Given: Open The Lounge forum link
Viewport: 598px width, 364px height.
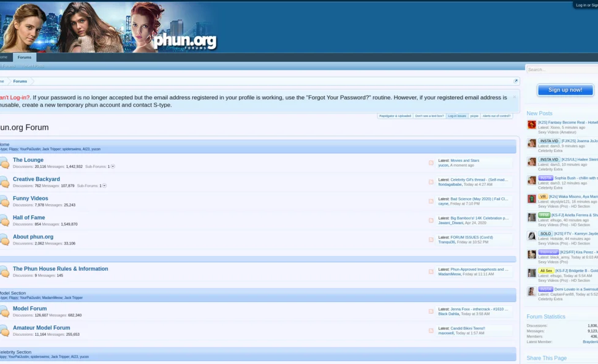Looking at the screenshot, I should tap(28, 160).
